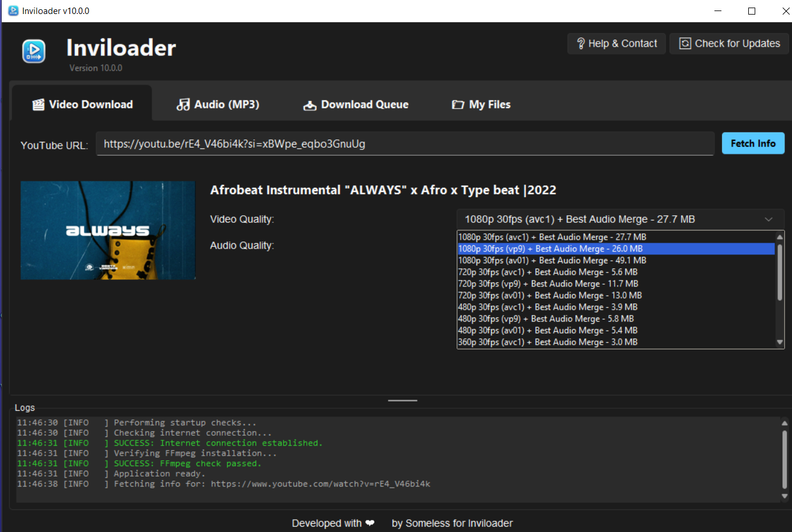Click the clapperboard icon on Video Download tab
Image resolution: width=792 pixels, height=532 pixels.
[38, 104]
